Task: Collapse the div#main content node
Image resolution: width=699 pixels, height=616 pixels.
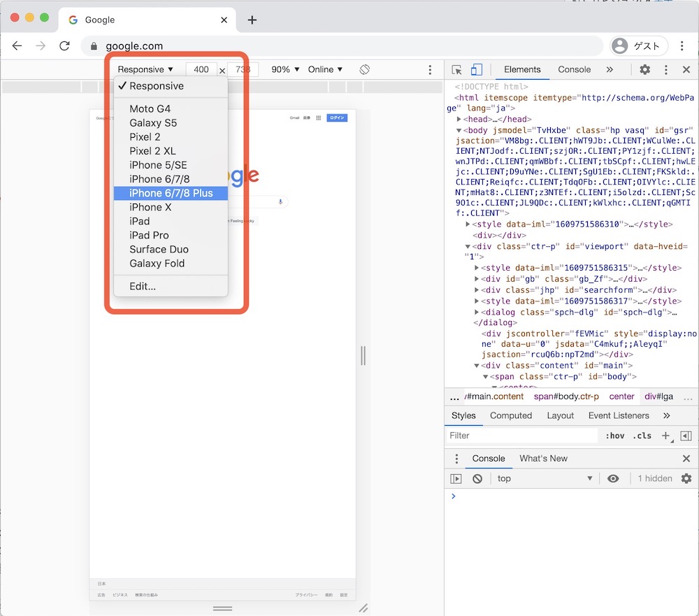Action: click(x=477, y=365)
